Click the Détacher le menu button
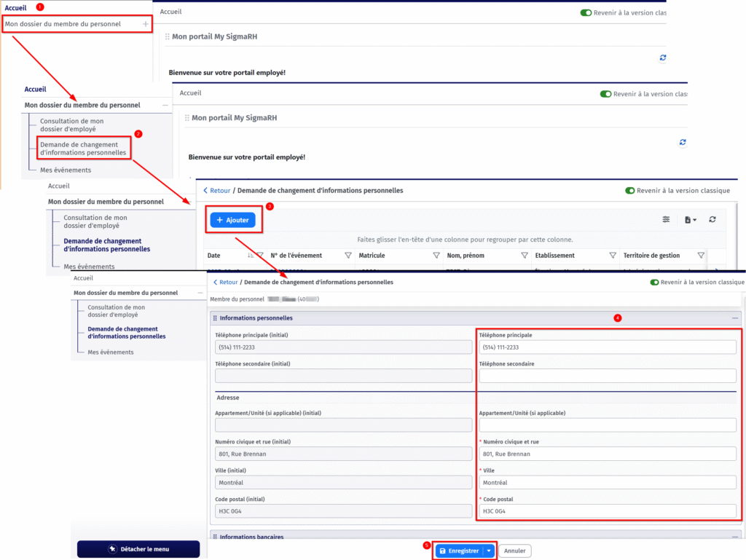The height and width of the screenshot is (560, 746). pyautogui.click(x=138, y=549)
